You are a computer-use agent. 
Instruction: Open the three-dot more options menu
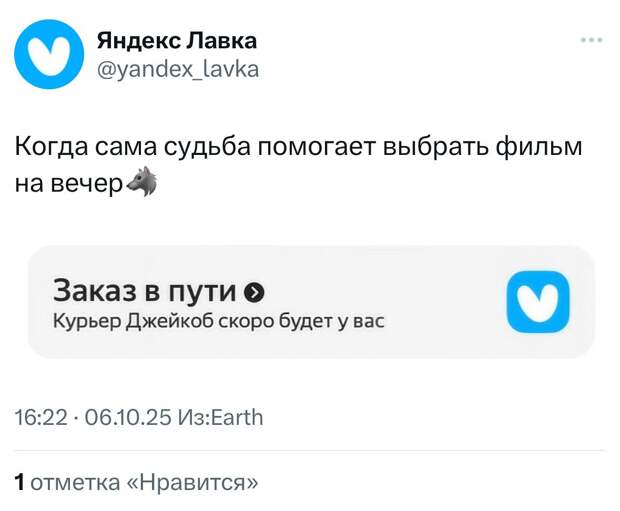point(591,40)
